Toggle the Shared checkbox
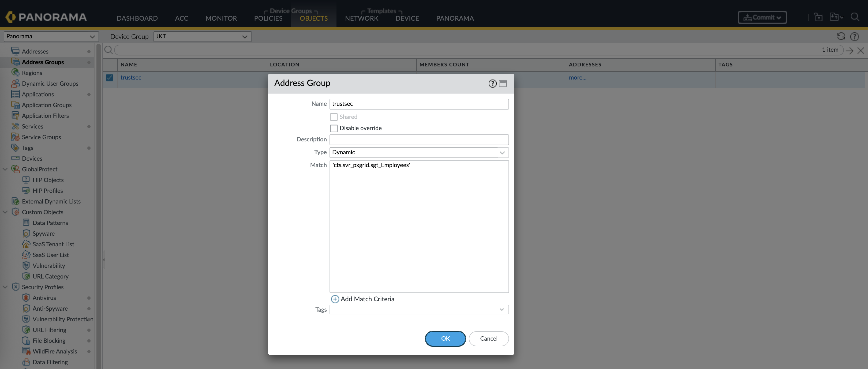Screen dimensions: 868x369 [334, 117]
